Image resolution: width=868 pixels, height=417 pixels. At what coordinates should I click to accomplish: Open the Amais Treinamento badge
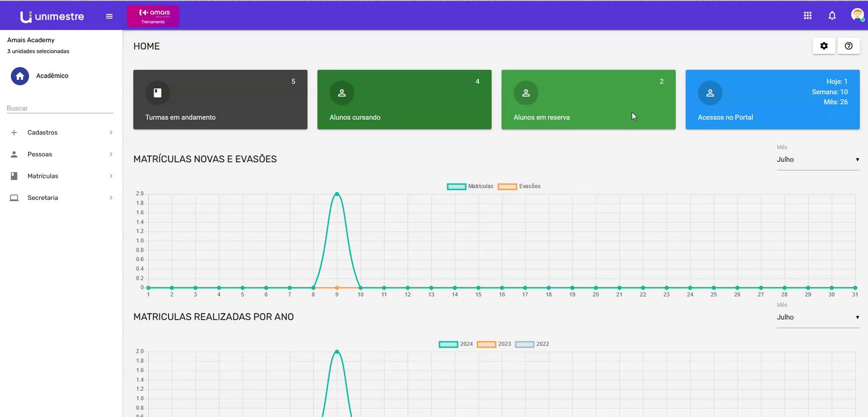coord(153,16)
